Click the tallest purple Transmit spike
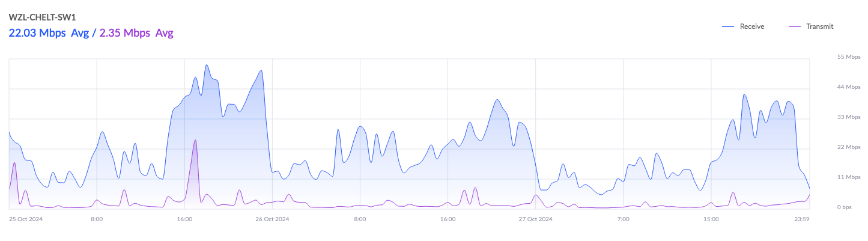Viewport: 868px width, 241px height. [195, 140]
